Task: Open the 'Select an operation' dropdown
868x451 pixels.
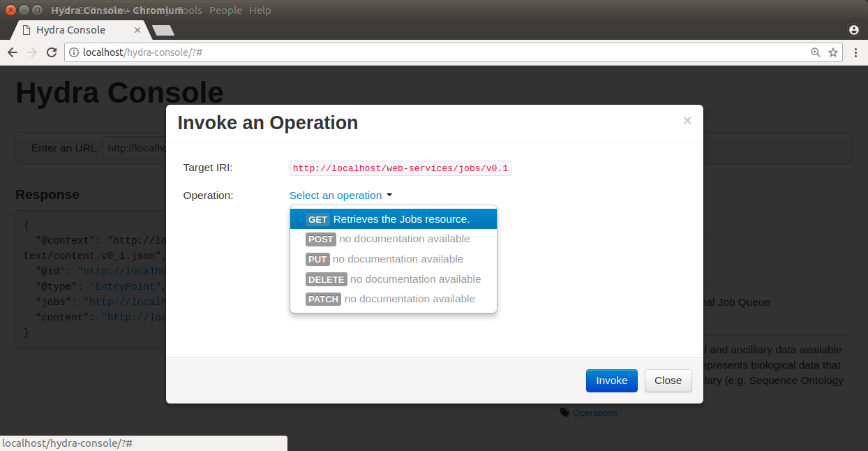Action: click(x=341, y=195)
